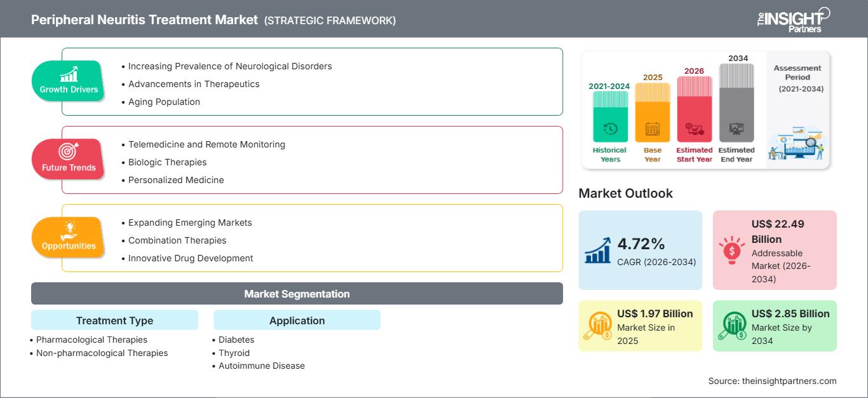Click 'Innovative Drug Development' bullet
The image size is (868, 398).
click(191, 258)
